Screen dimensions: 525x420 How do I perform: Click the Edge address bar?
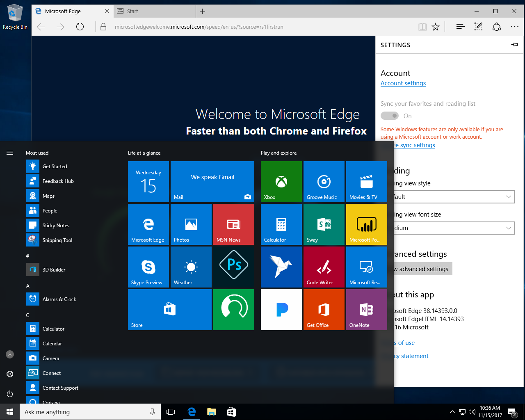click(x=262, y=27)
